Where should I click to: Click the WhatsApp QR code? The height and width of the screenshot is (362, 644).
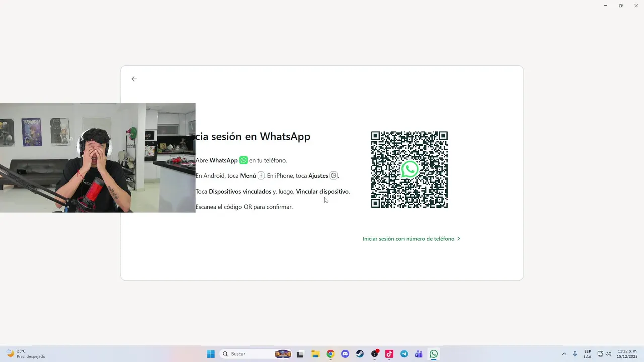410,169
